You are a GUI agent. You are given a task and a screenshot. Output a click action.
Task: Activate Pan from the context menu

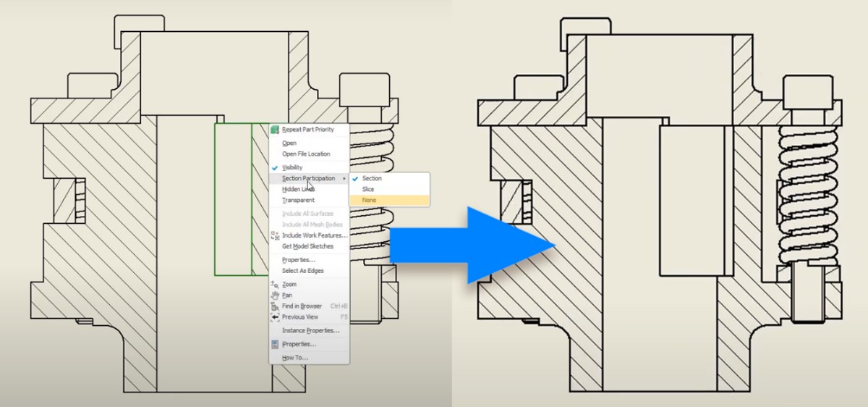click(x=309, y=295)
